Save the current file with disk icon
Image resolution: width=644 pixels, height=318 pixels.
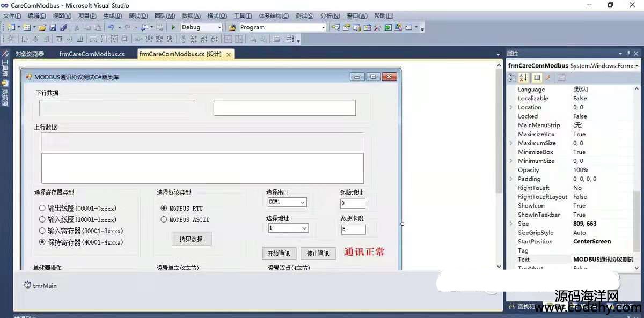(x=53, y=27)
